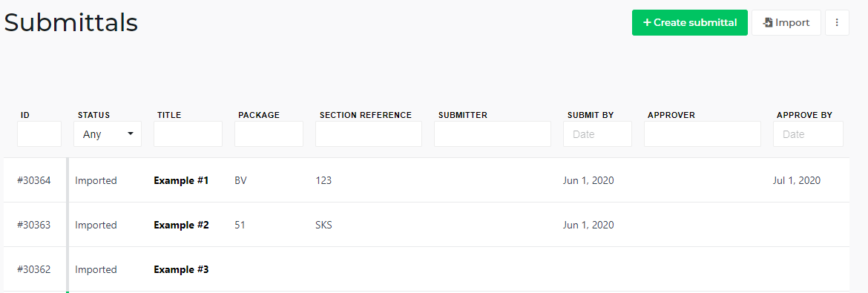Viewport: 868px width, 293px height.
Task: Open the Approve By date picker
Action: pyautogui.click(x=808, y=134)
